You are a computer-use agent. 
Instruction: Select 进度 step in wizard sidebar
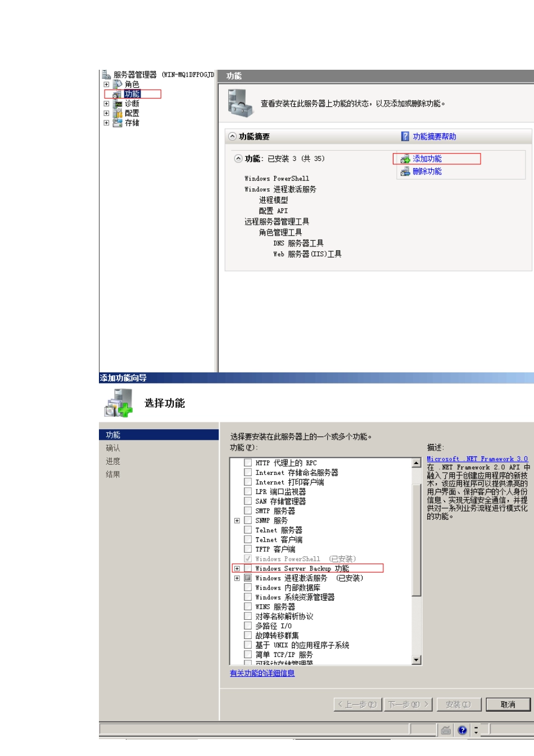click(113, 461)
